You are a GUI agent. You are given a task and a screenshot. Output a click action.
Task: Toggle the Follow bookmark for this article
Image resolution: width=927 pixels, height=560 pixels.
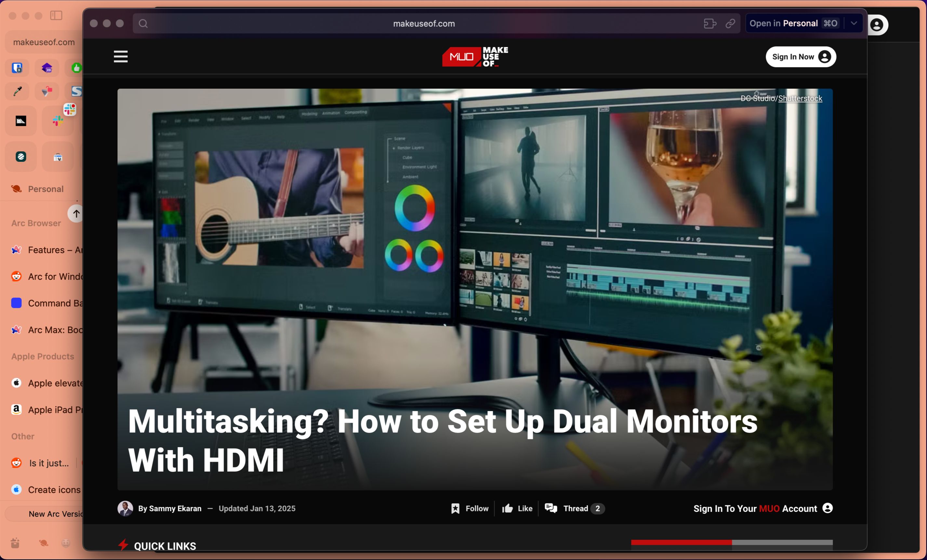470,508
